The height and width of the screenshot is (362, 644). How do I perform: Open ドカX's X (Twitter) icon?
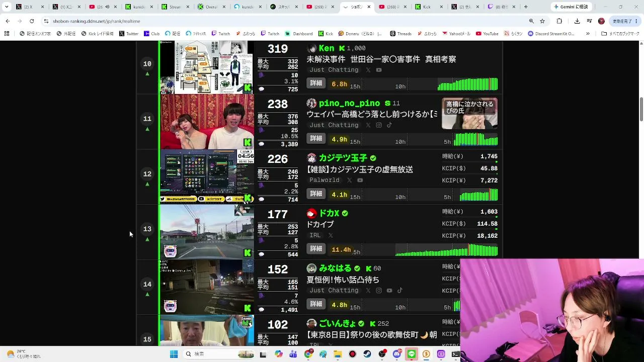[x=331, y=235]
